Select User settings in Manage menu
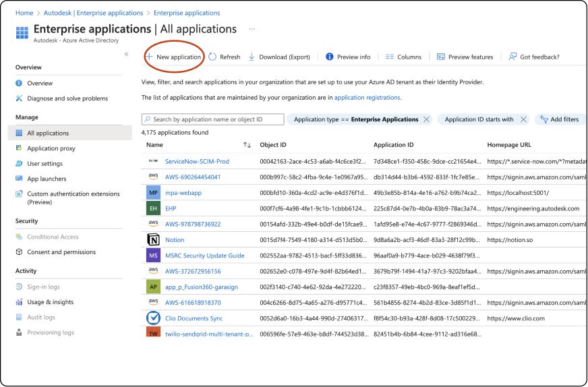 pos(45,164)
